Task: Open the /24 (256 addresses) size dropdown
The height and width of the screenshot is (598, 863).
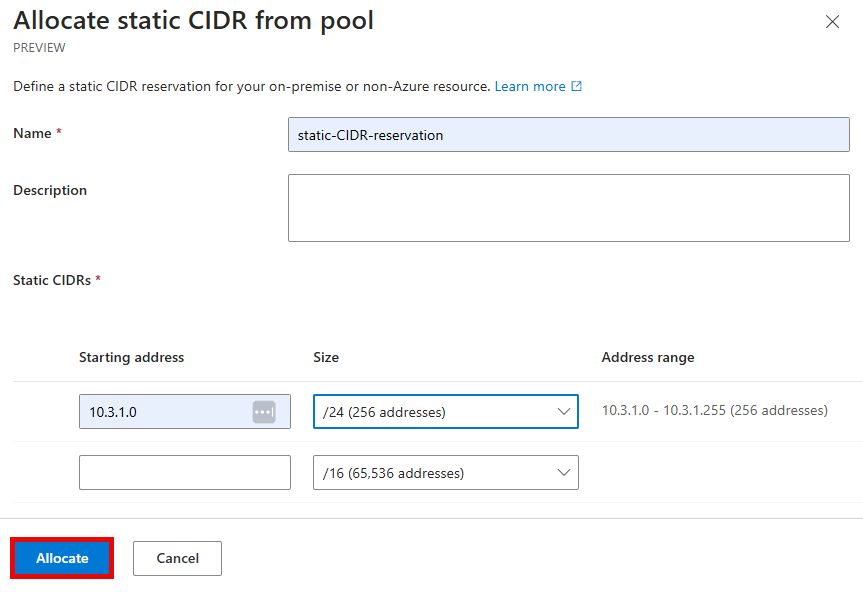Action: click(x=446, y=412)
